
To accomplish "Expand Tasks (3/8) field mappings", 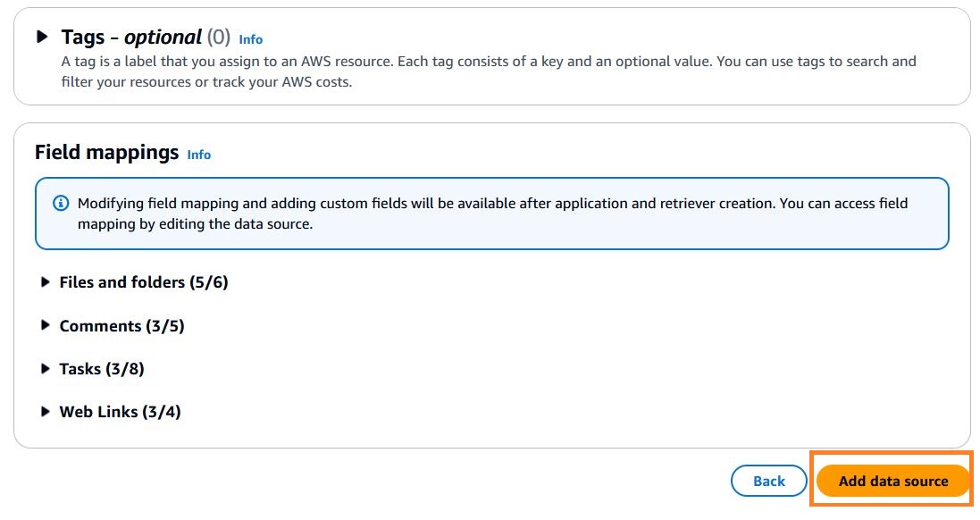I will point(45,368).
